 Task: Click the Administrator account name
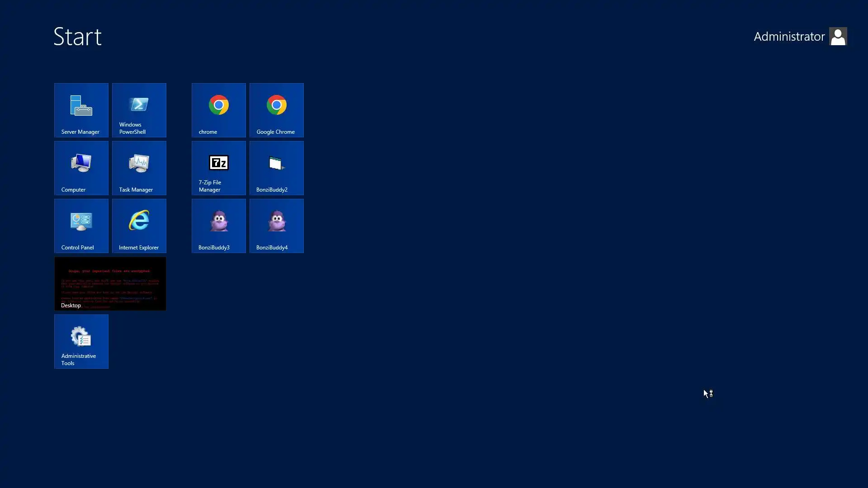(789, 37)
